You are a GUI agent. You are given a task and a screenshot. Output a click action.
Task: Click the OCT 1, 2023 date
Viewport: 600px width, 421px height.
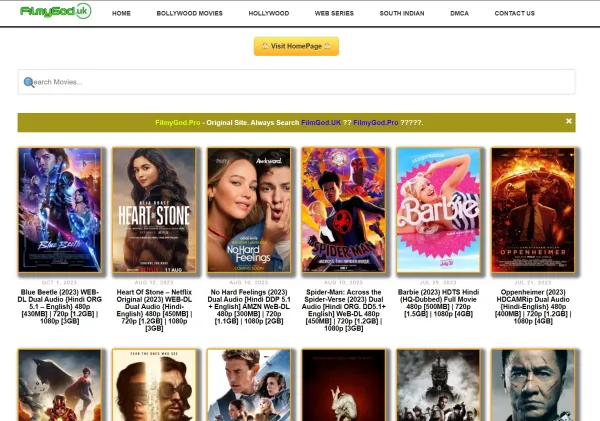[59, 282]
